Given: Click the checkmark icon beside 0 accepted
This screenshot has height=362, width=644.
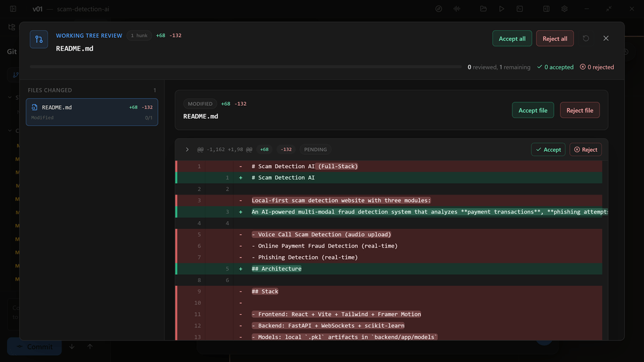Looking at the screenshot, I should 540,67.
